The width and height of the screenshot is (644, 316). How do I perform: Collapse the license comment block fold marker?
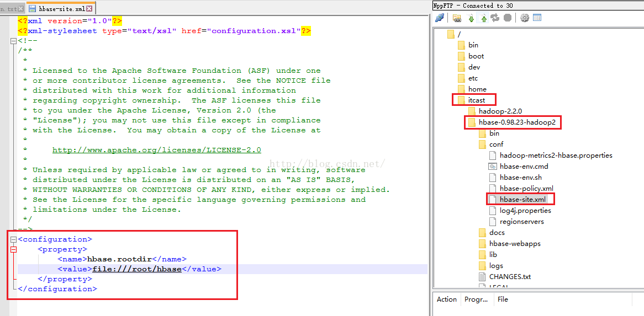tap(13, 41)
